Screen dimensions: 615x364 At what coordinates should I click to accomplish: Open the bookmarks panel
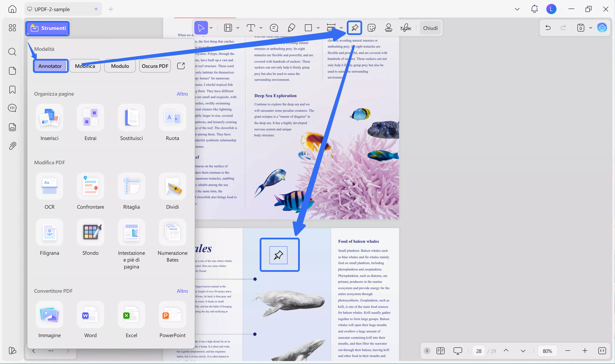(x=12, y=90)
